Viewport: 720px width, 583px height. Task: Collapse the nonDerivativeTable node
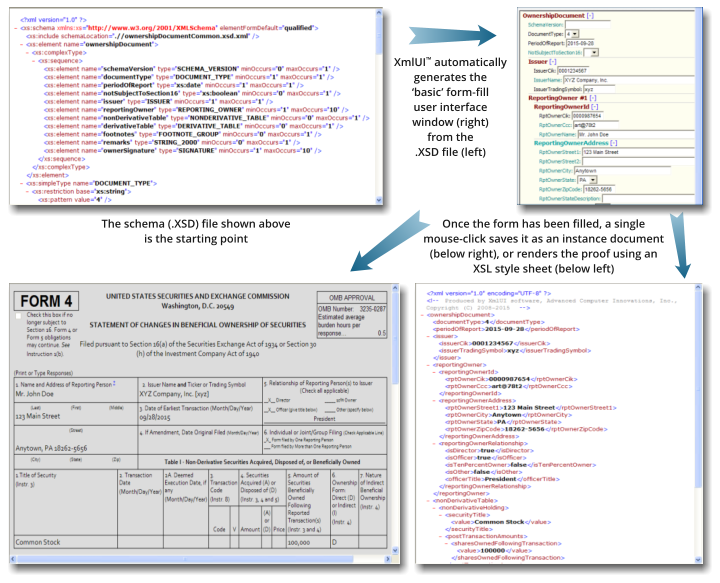(x=428, y=500)
